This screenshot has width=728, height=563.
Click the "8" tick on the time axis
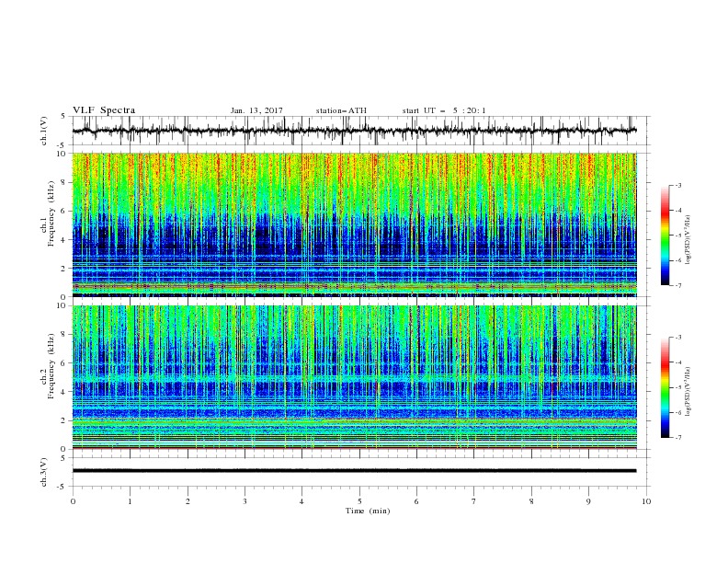click(531, 501)
